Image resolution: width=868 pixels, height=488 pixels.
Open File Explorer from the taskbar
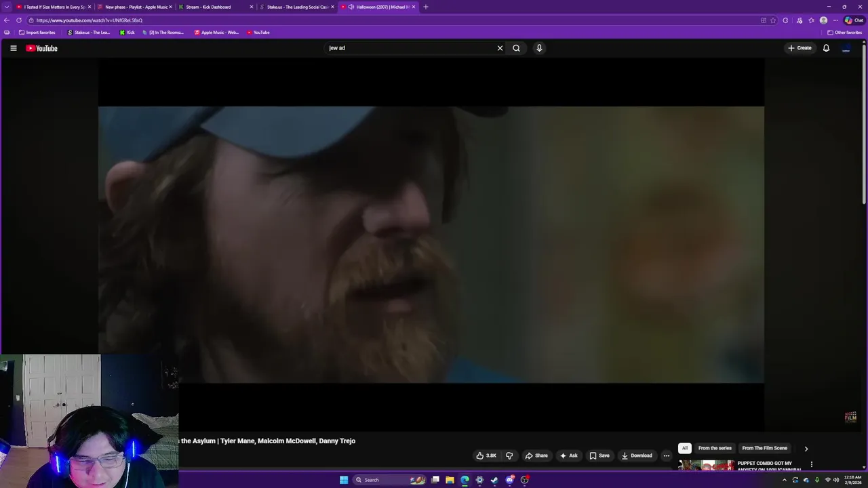pos(450,480)
